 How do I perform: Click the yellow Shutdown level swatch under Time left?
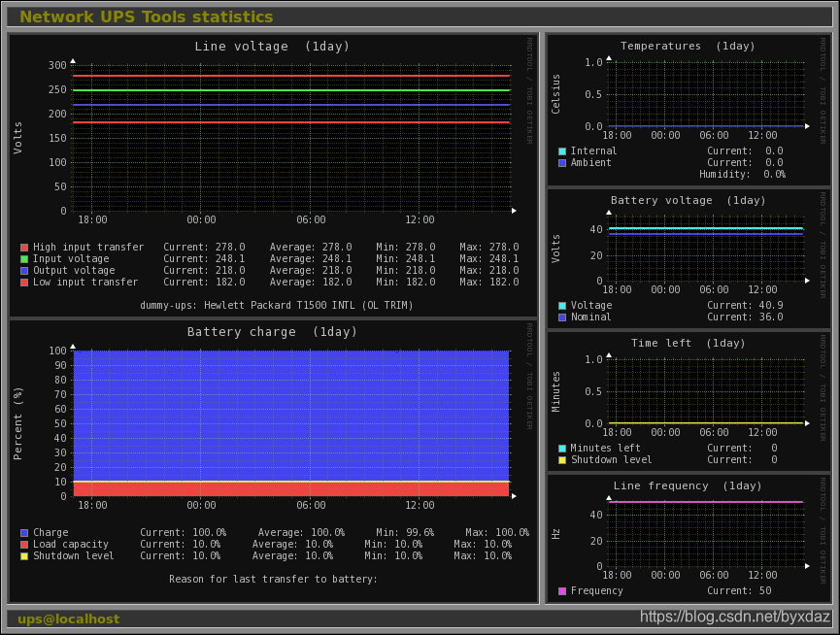point(562,460)
